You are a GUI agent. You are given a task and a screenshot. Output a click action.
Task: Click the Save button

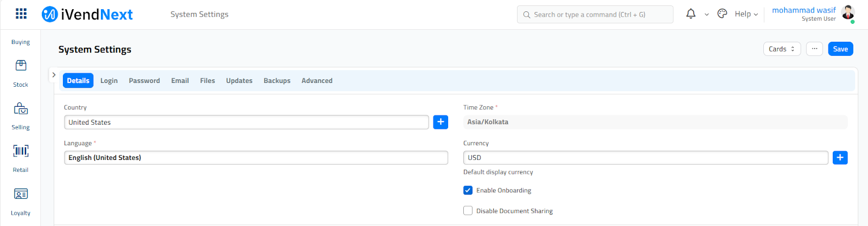click(840, 49)
